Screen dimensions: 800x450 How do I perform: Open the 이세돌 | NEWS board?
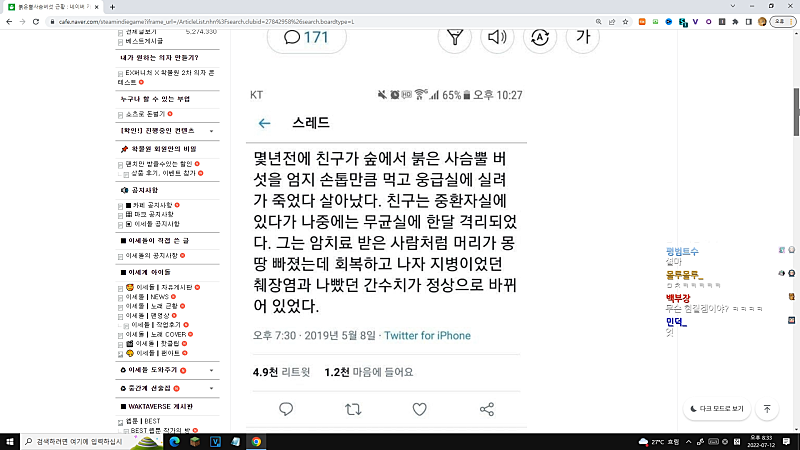151,297
